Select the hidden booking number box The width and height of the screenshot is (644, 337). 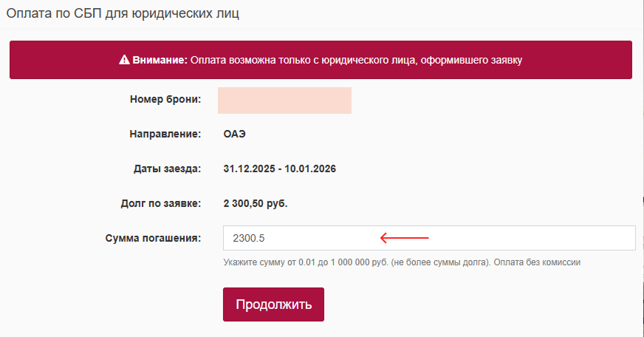click(x=284, y=100)
